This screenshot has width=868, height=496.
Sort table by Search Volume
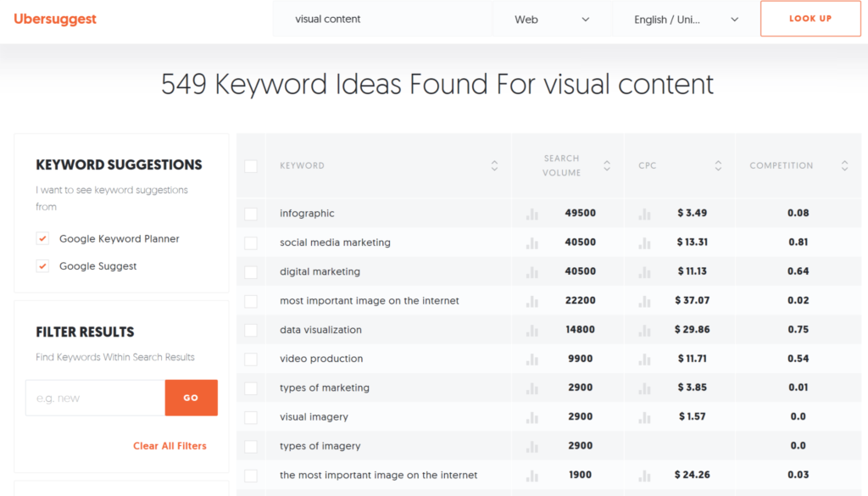pyautogui.click(x=607, y=165)
